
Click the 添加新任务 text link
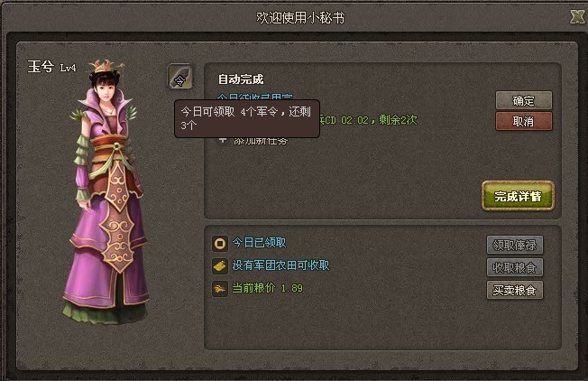[x=261, y=141]
